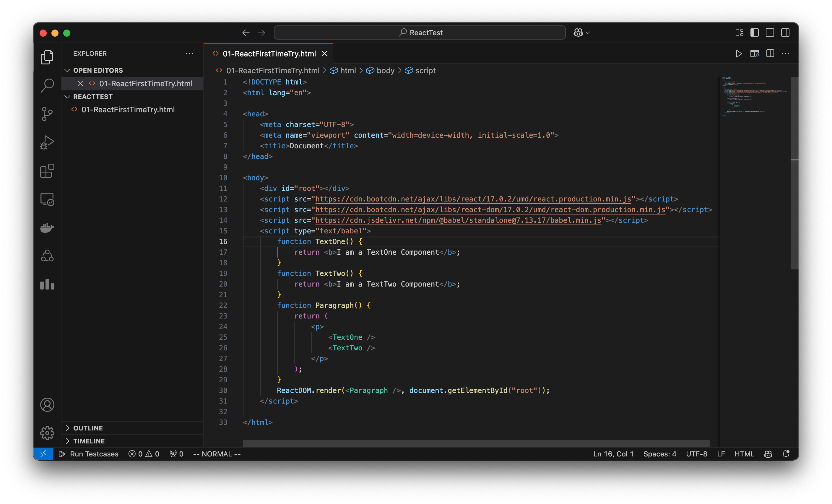Image resolution: width=832 pixels, height=504 pixels.
Task: Open the Run and Debug panel
Action: [x=47, y=142]
